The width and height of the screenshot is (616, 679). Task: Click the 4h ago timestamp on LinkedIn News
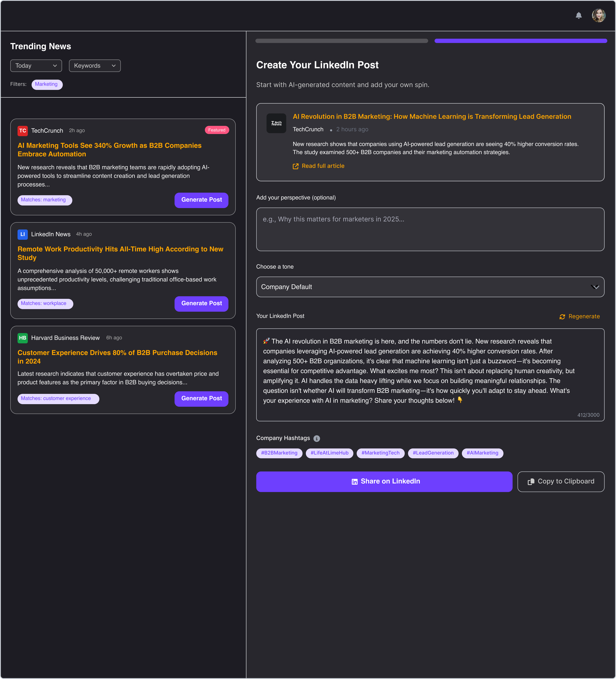coord(84,234)
